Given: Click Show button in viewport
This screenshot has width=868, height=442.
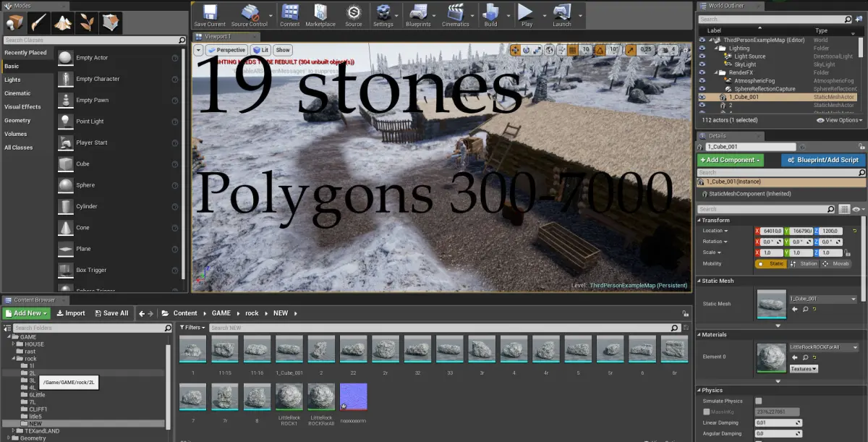Looking at the screenshot, I should 282,50.
